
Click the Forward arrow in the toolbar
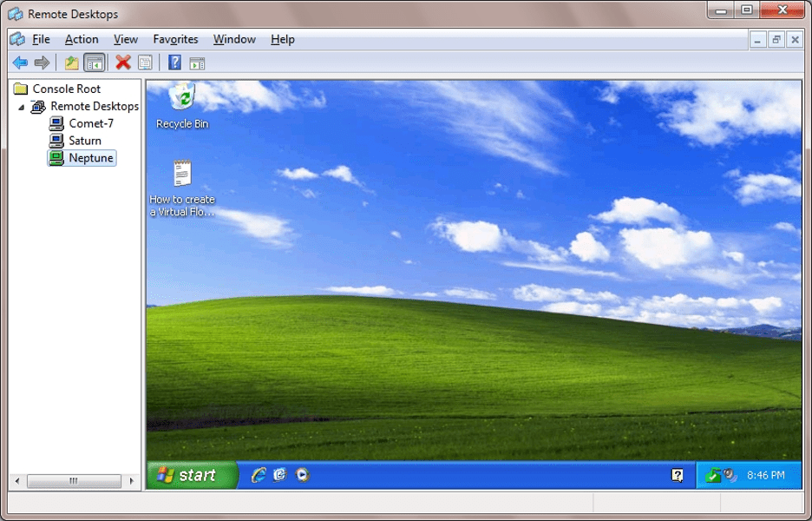(x=42, y=63)
